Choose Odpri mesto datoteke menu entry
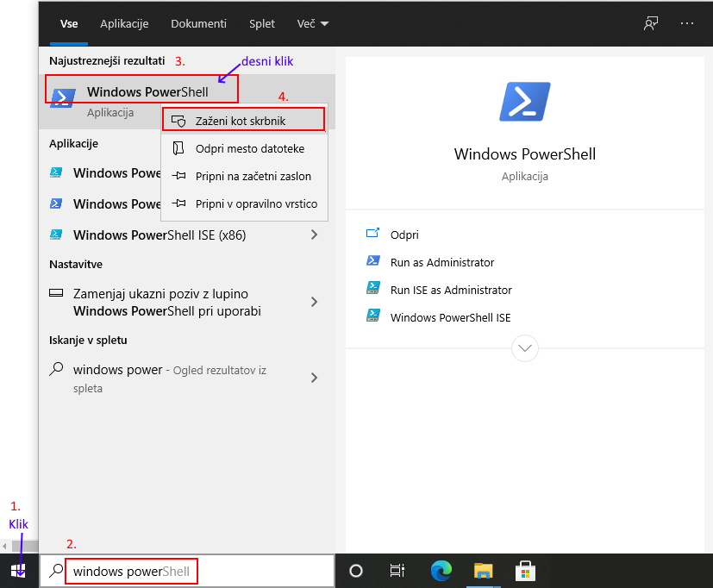The image size is (713, 588). click(244, 148)
